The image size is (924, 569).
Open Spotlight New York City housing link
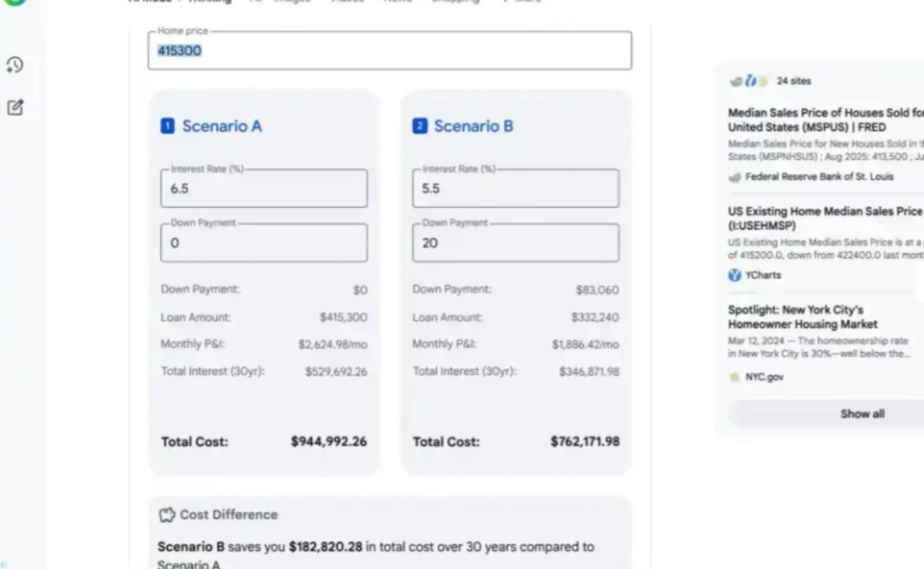pos(803,317)
